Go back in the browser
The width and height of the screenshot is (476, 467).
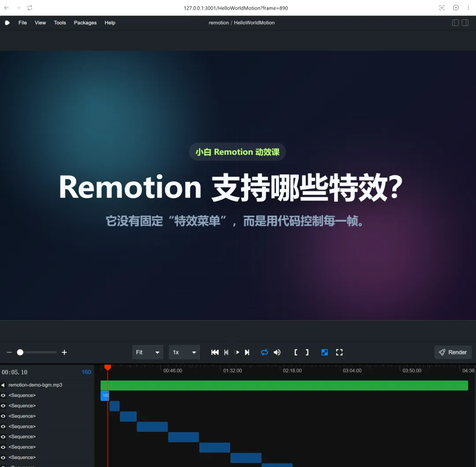click(7, 8)
